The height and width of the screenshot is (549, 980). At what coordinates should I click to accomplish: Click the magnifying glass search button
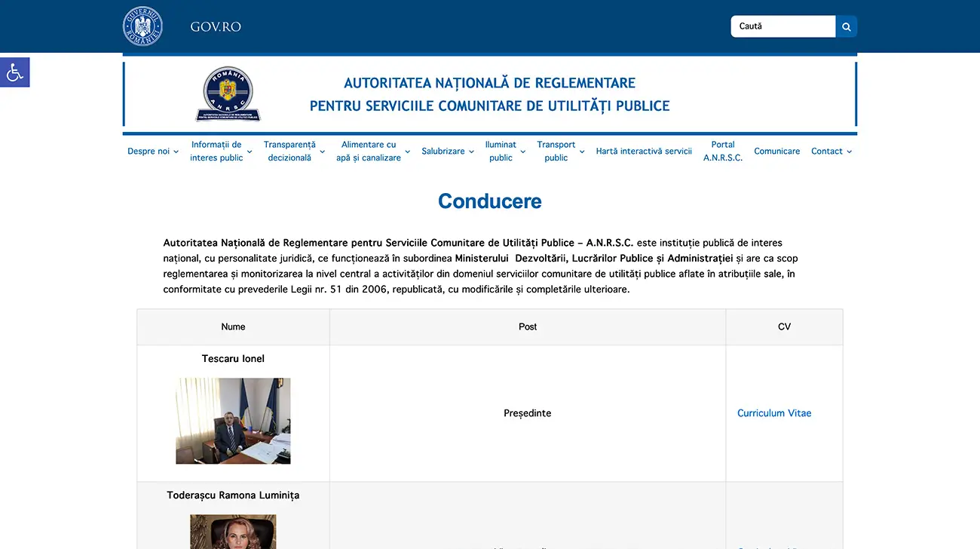tap(846, 26)
